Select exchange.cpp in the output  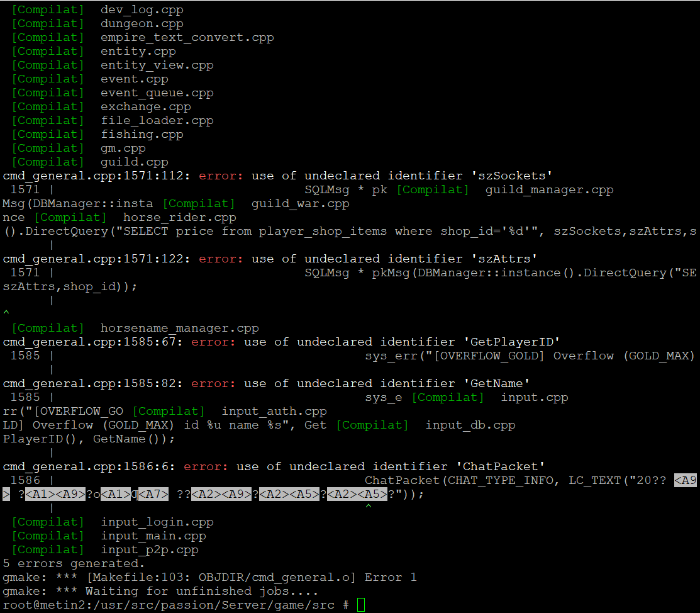(145, 107)
